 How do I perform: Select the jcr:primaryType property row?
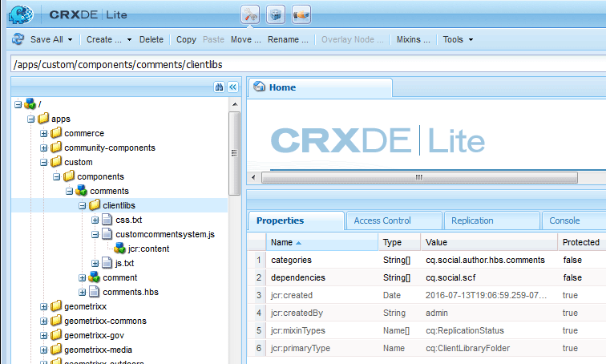click(x=426, y=348)
